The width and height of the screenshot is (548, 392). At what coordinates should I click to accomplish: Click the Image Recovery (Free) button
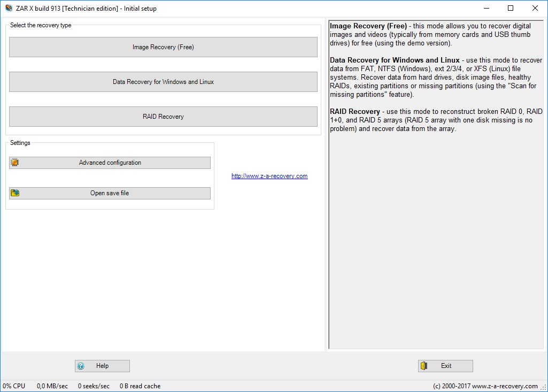tap(163, 47)
